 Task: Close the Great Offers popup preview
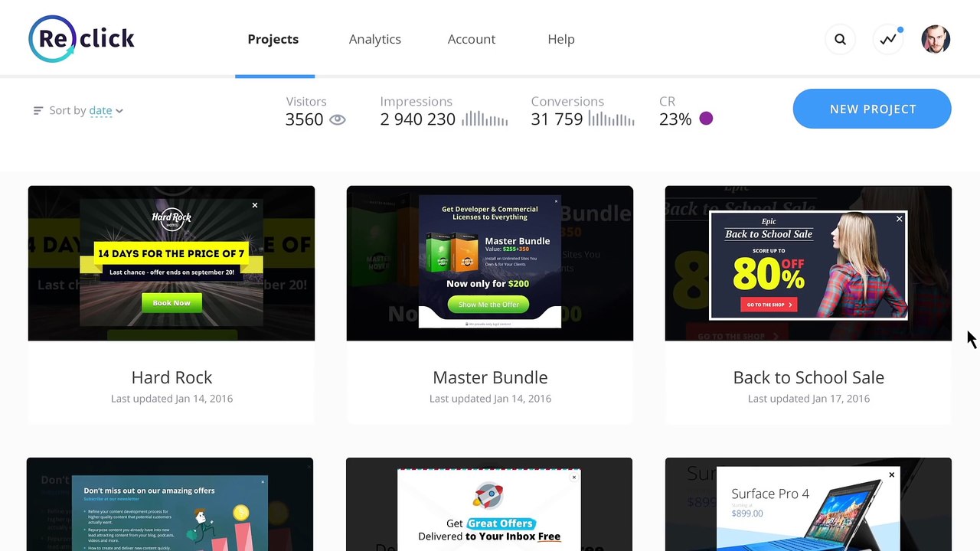pyautogui.click(x=574, y=478)
